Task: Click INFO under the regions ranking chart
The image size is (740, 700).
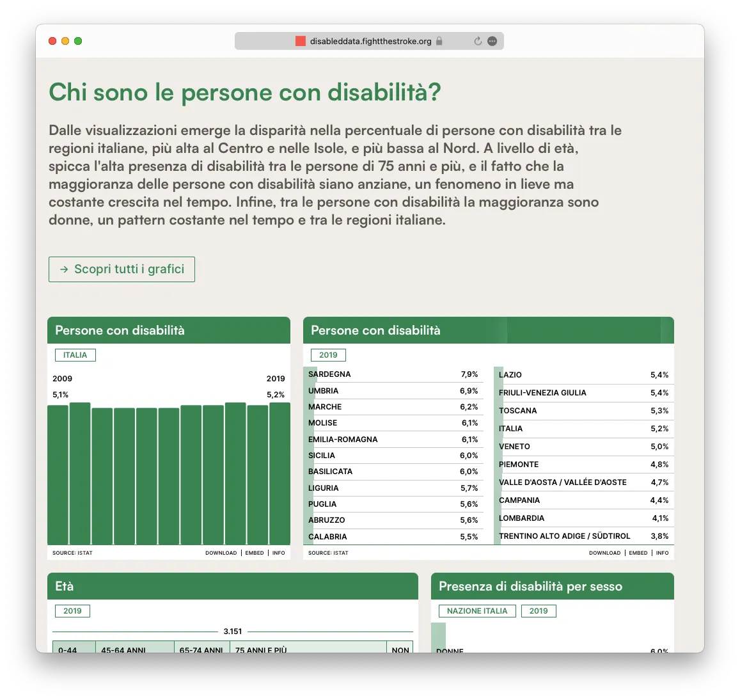Action: pyautogui.click(x=662, y=553)
